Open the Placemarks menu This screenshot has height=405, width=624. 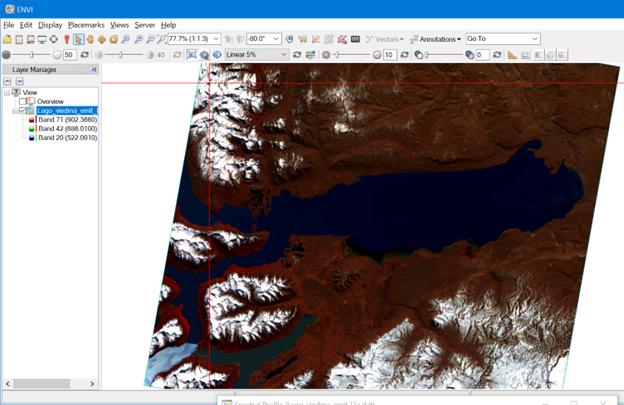click(86, 25)
